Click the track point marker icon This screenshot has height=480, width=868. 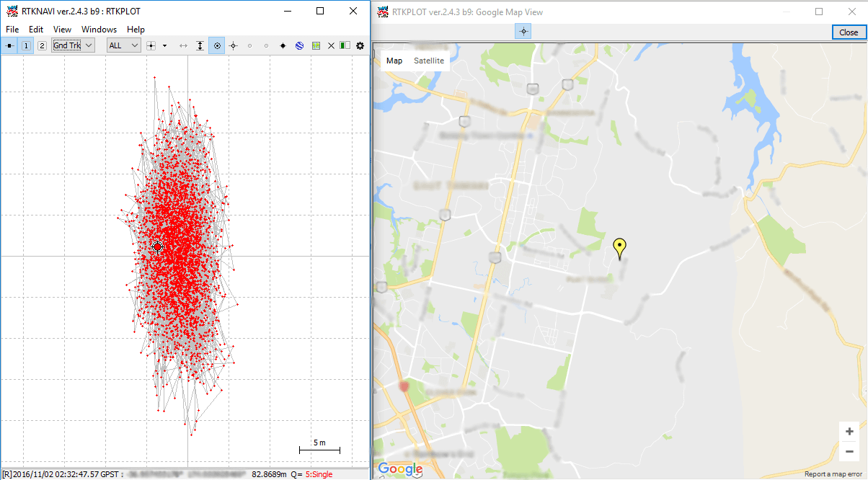point(151,45)
